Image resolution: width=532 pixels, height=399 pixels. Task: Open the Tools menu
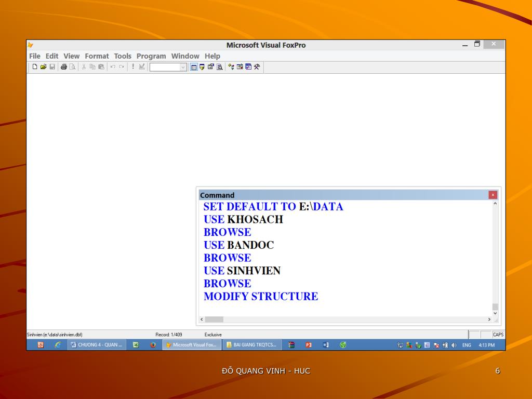[123, 56]
